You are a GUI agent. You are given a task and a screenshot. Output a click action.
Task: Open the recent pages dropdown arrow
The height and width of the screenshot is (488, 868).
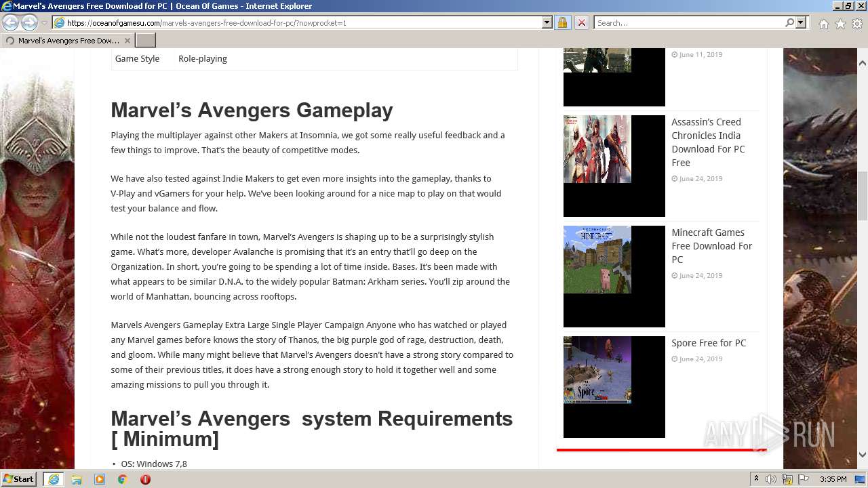click(x=44, y=23)
